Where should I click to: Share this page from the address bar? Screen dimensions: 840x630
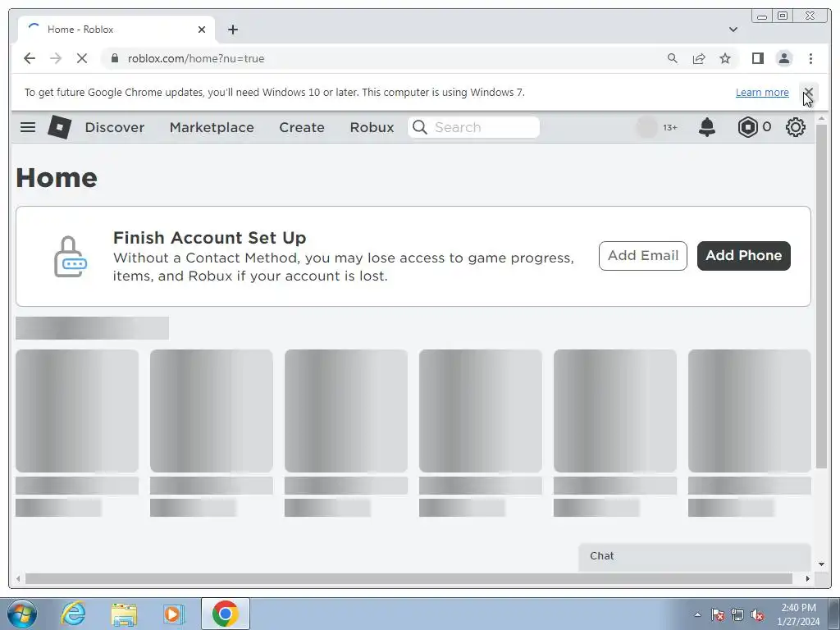699,58
